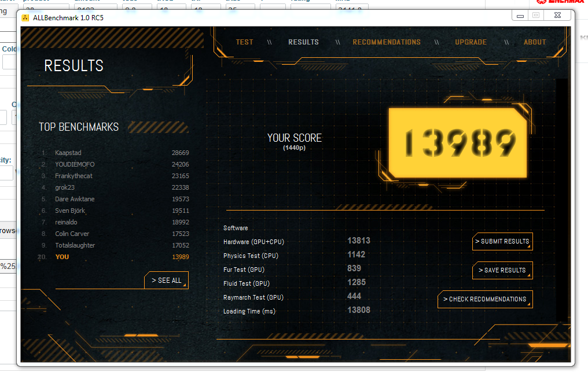This screenshot has width=588, height=380.
Task: Click the Fur Test value 839
Action: click(x=354, y=268)
